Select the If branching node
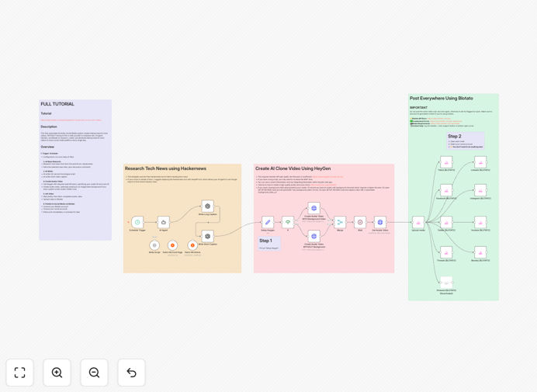This screenshot has height=392, width=537. 288,222
